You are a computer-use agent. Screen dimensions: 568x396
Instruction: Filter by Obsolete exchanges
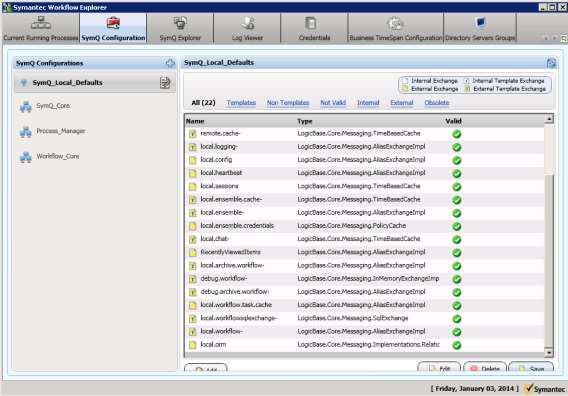[437, 103]
